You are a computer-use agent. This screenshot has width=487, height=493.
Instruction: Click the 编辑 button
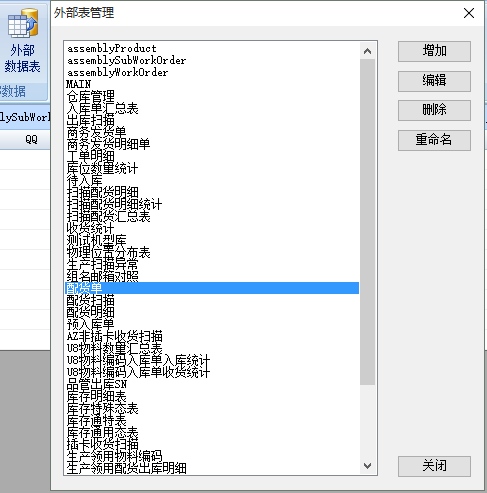tap(434, 81)
